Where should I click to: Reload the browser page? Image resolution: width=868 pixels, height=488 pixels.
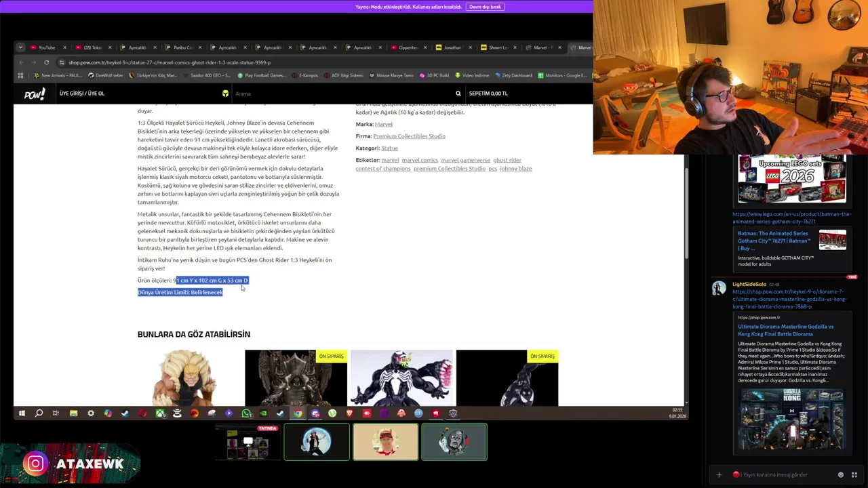tap(46, 62)
